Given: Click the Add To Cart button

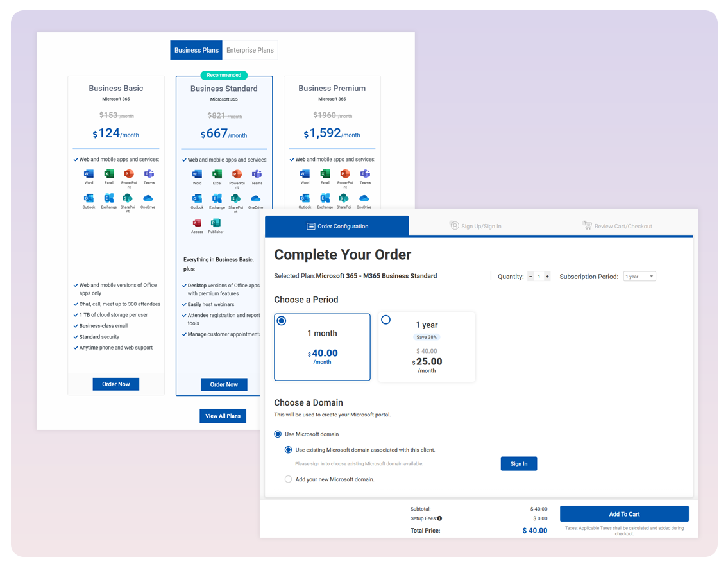Looking at the screenshot, I should coord(624,514).
